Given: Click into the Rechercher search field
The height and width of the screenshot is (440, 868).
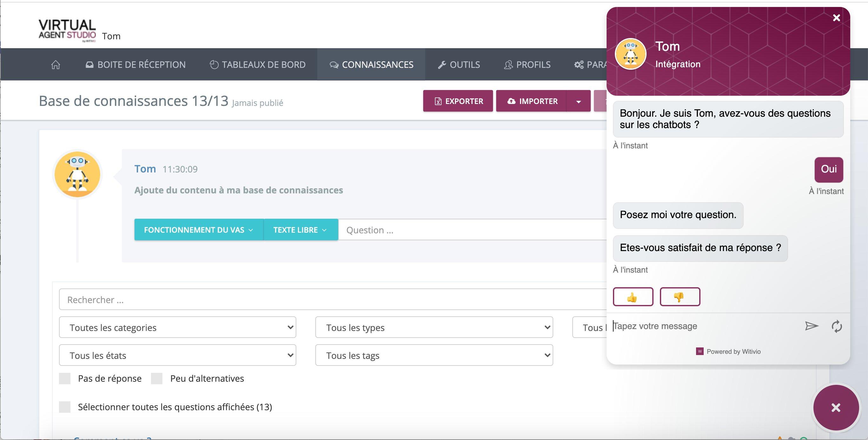Looking at the screenshot, I should [x=332, y=299].
